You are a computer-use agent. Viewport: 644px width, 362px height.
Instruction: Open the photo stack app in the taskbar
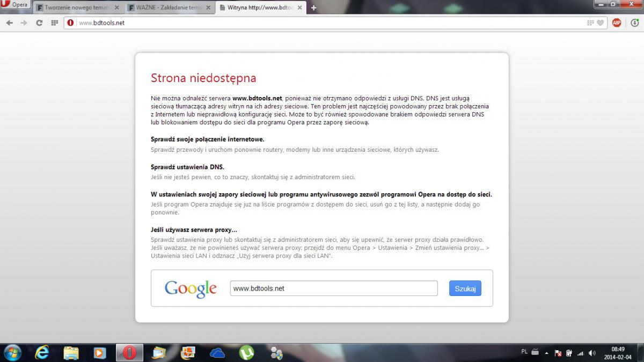[x=159, y=352]
